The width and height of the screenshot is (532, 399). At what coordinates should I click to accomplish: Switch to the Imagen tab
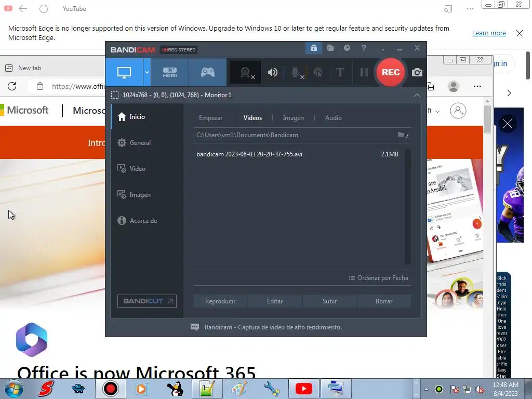click(x=293, y=118)
